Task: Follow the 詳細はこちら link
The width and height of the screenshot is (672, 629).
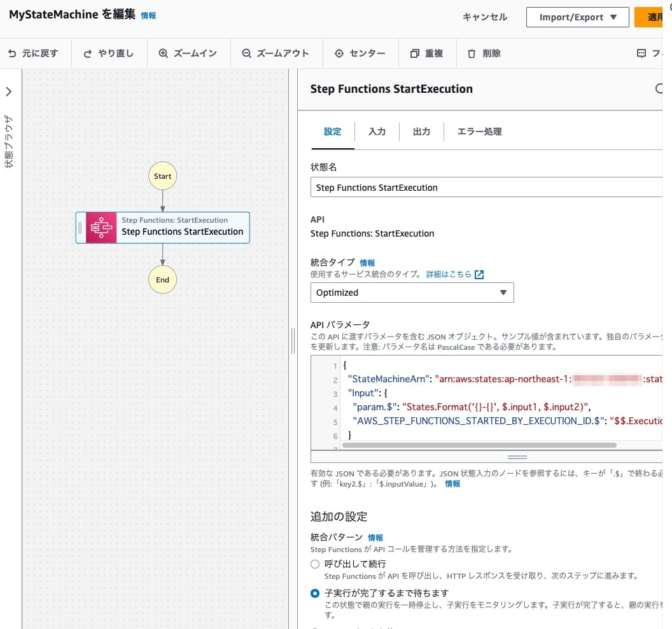Action: tap(449, 275)
